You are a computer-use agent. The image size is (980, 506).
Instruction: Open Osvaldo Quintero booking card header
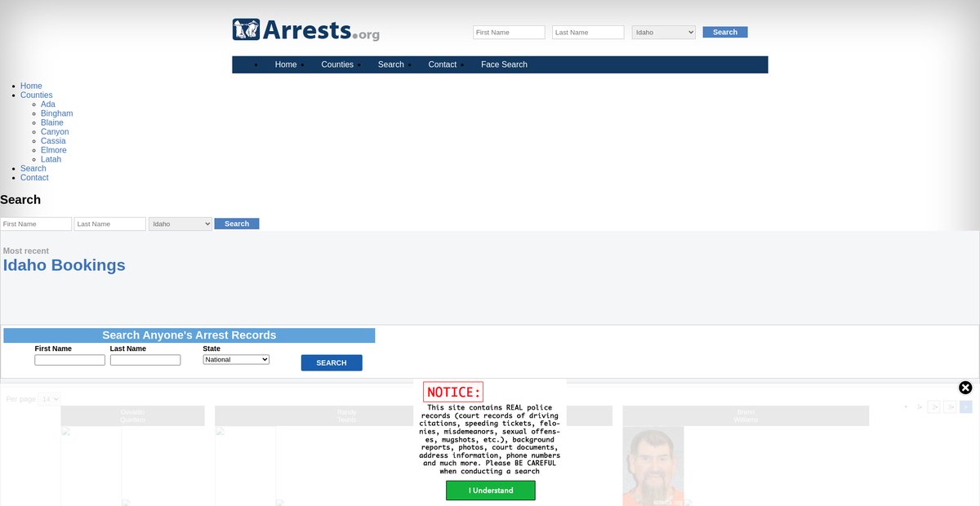pyautogui.click(x=132, y=416)
